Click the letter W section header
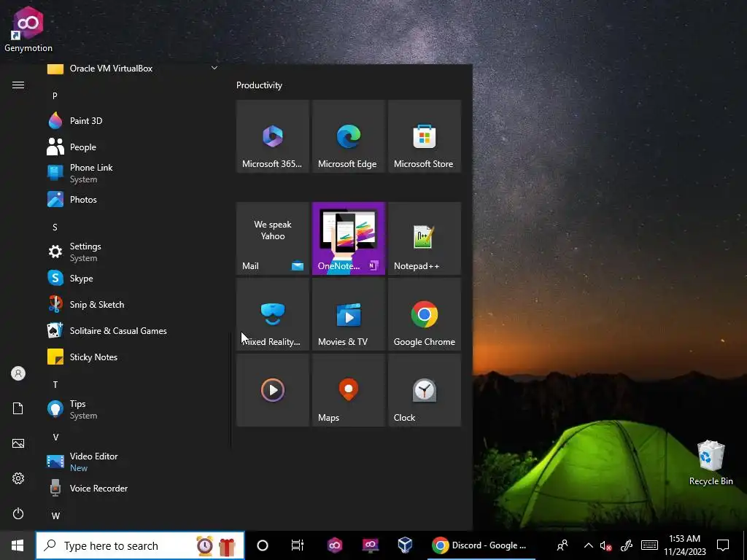747x560 pixels. coord(55,516)
